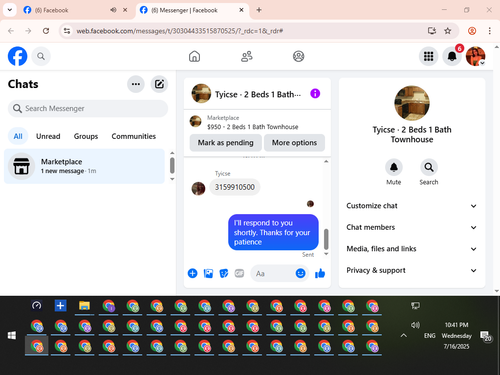The image size is (500, 375).
Task: Click the message thread scrollbar thumb
Action: tap(326, 239)
